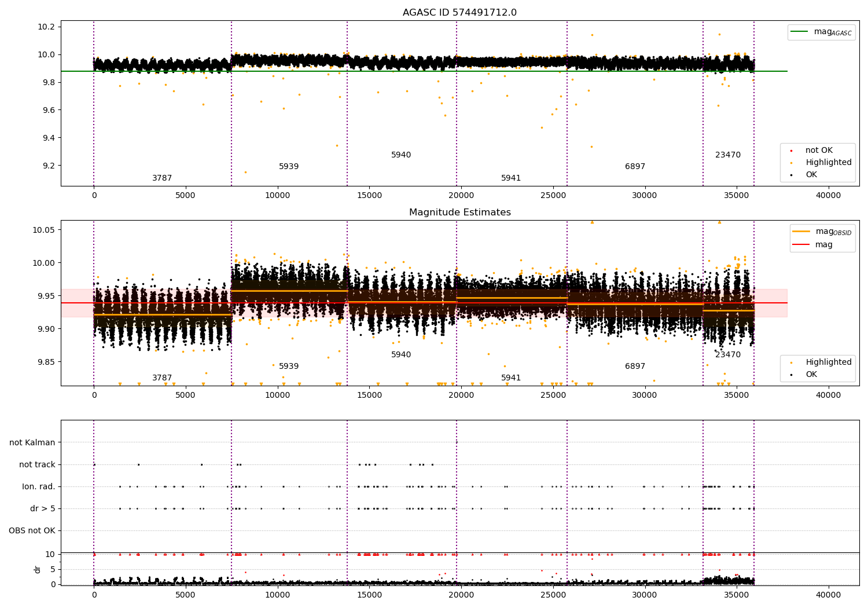Click the "dr" y-axis label
Screen dimensions: 868x608
tap(38, 569)
